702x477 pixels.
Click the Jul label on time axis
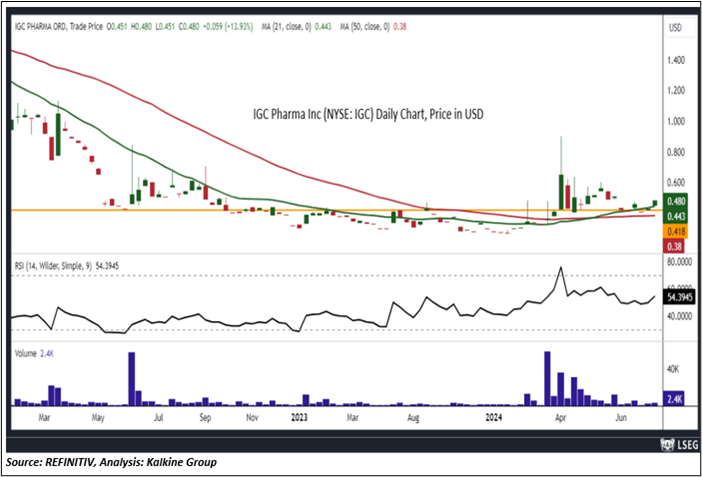(x=158, y=417)
